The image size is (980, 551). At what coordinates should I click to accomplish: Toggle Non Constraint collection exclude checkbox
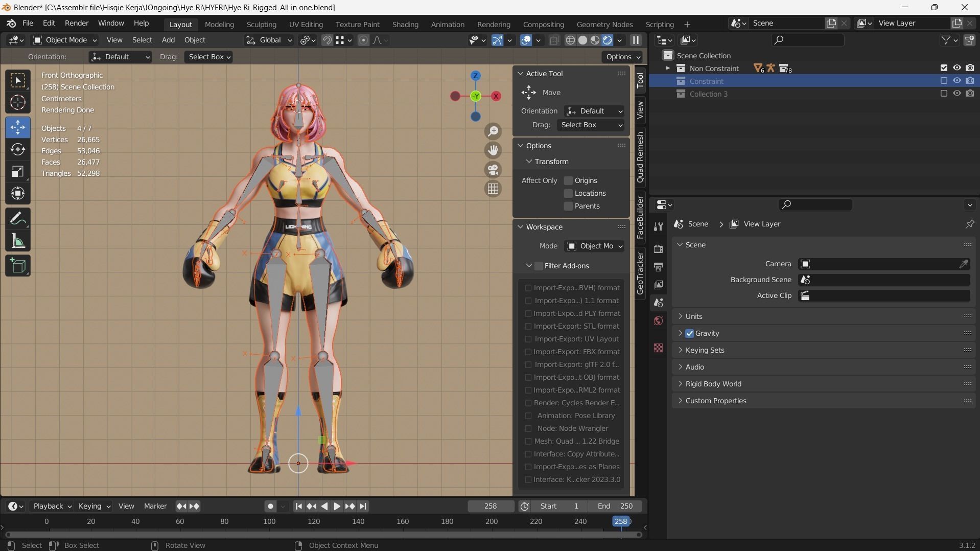(x=944, y=68)
